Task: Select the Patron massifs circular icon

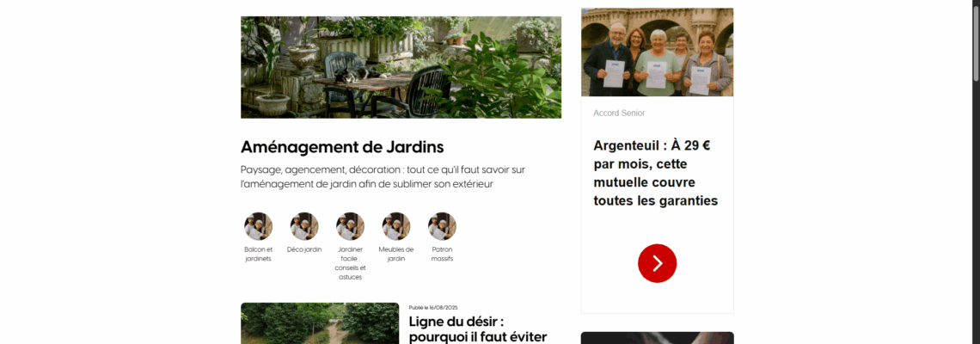Action: point(442,226)
